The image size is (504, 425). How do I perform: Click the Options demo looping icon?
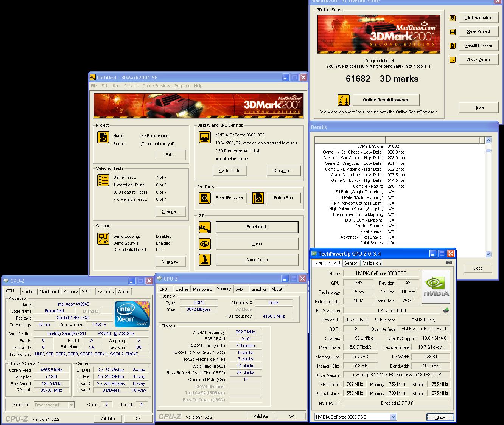point(103,239)
